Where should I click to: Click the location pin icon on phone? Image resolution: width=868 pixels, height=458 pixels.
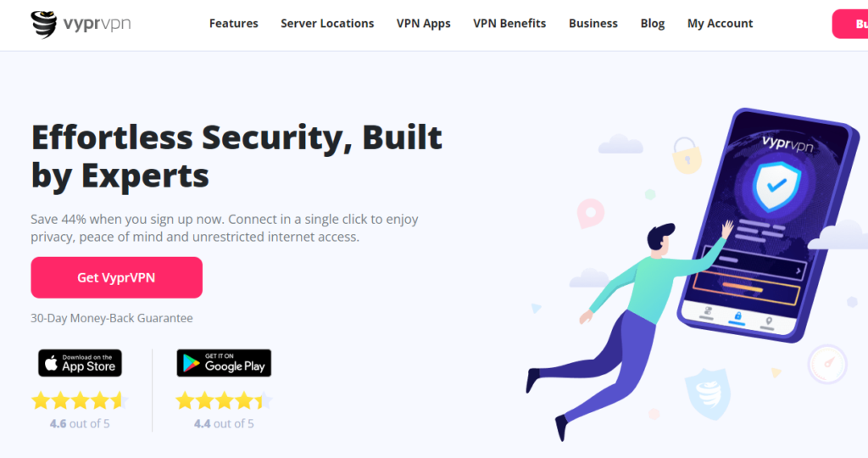(768, 321)
